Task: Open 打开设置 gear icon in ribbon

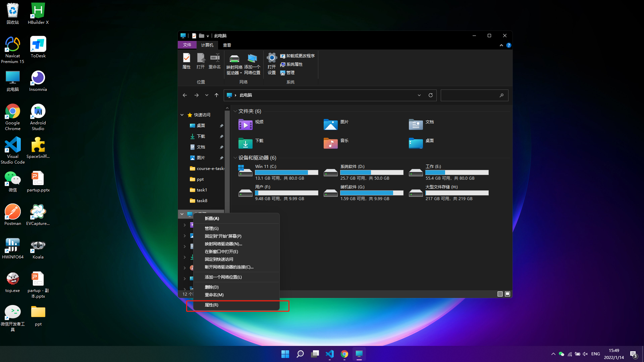Action: [272, 64]
